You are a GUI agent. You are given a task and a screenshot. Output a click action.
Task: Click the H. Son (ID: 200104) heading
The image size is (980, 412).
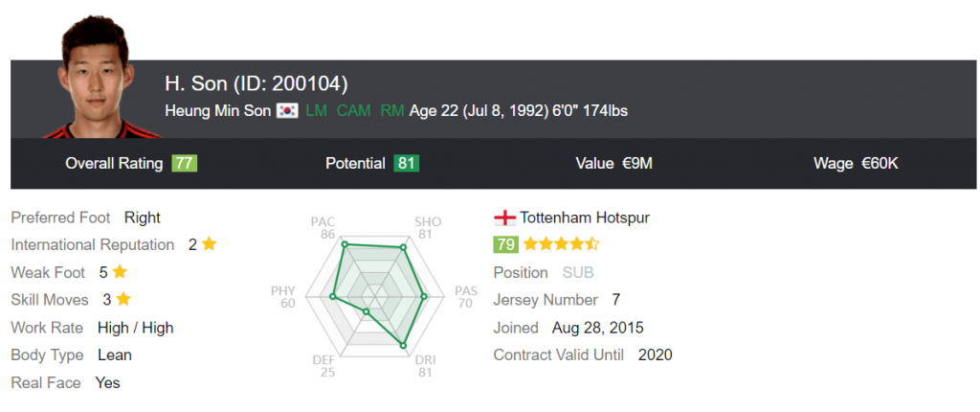tap(256, 83)
